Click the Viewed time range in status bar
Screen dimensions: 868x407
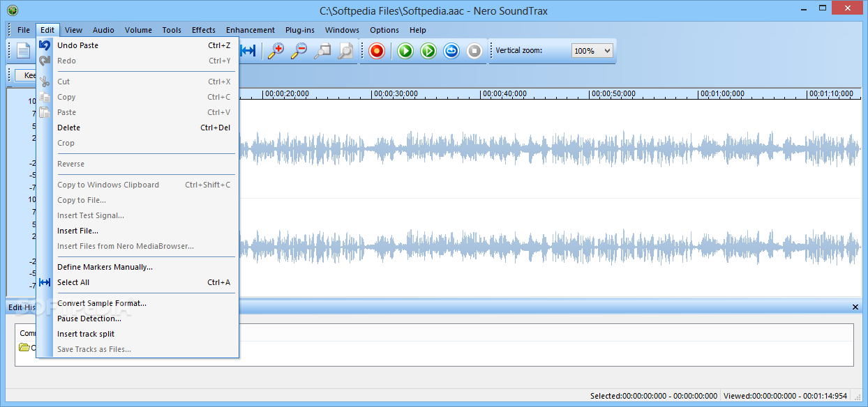pyautogui.click(x=785, y=396)
